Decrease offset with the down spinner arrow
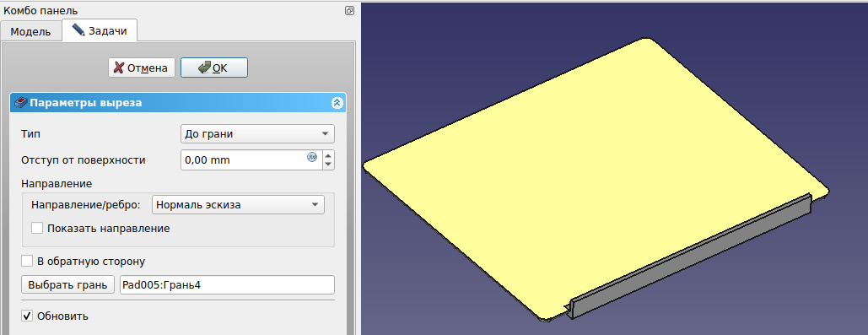 coord(328,165)
